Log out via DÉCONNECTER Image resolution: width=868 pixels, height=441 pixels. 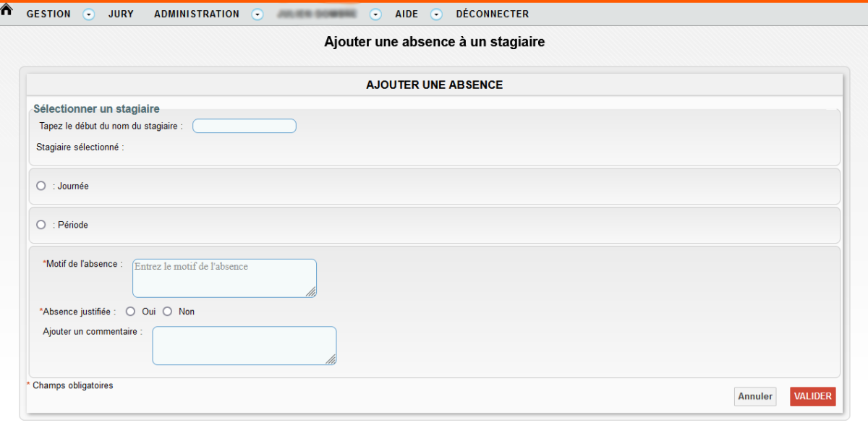tap(492, 14)
